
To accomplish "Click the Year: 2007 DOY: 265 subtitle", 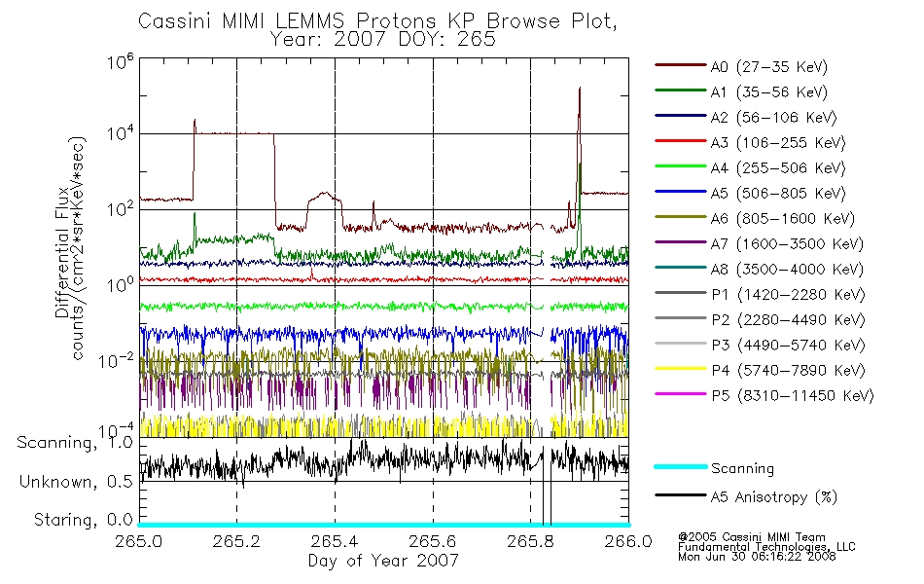I will [x=383, y=40].
